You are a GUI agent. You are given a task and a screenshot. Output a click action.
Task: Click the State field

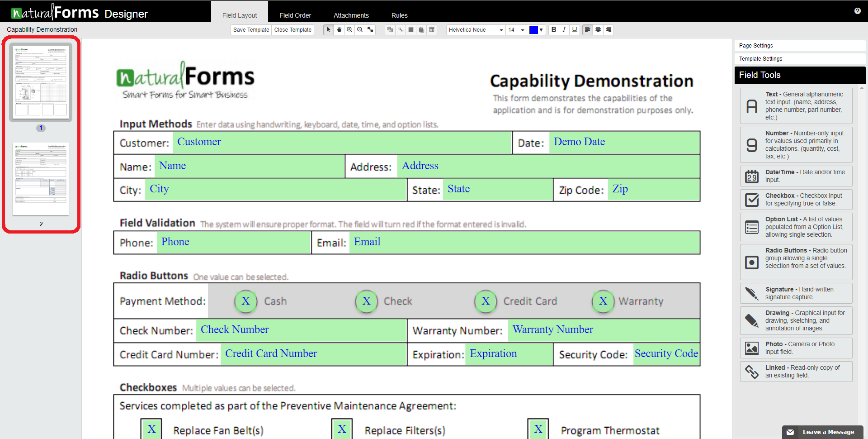(498, 190)
